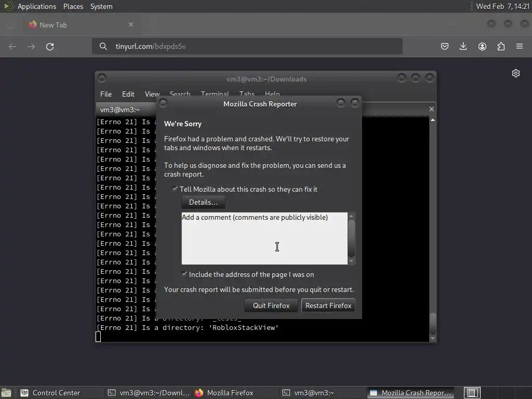The image size is (532, 399).
Task: Open the terminal Edit menu
Action: (128, 94)
